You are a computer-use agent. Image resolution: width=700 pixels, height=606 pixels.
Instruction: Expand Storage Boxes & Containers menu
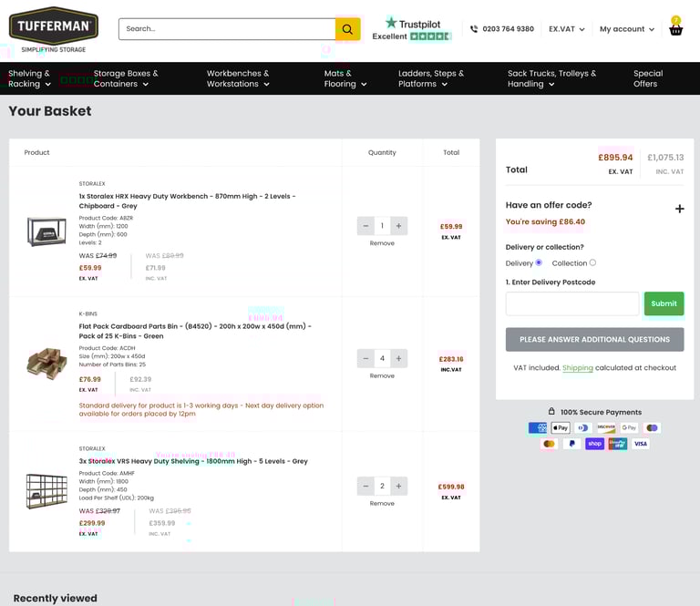126,78
